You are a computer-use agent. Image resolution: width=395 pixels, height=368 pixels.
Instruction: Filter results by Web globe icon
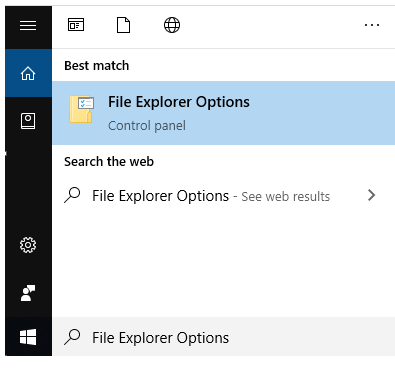coord(172,25)
